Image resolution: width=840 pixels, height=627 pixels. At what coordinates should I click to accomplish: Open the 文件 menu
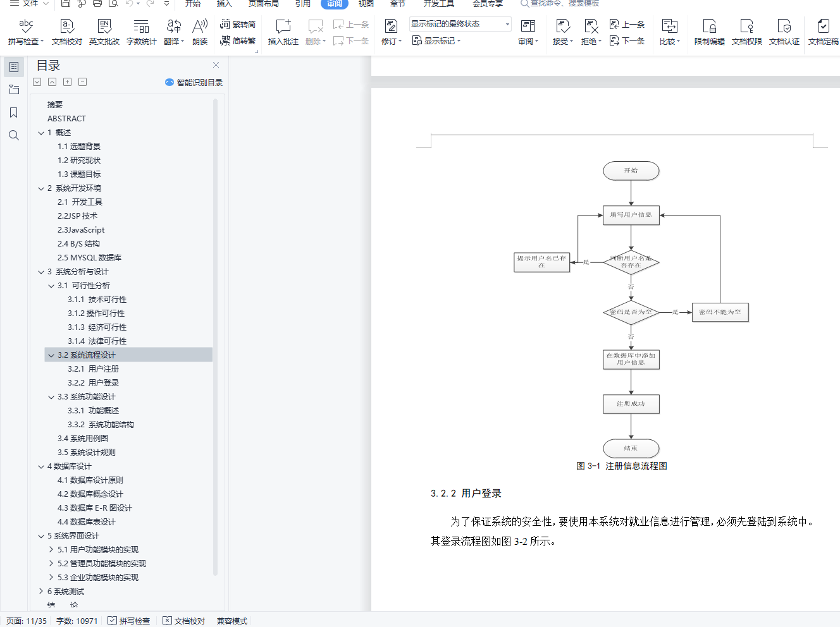[x=29, y=4]
